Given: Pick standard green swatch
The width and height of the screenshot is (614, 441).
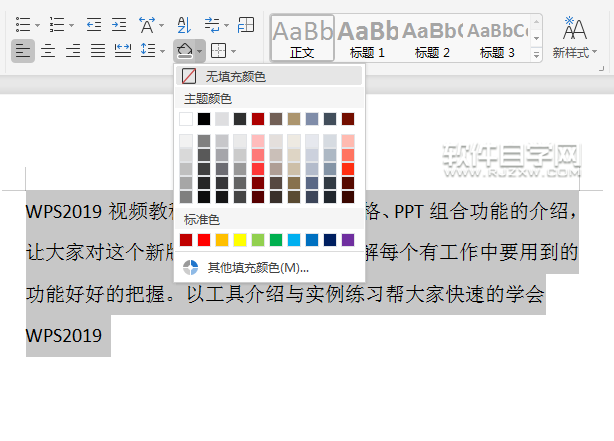Looking at the screenshot, I should tap(276, 240).
